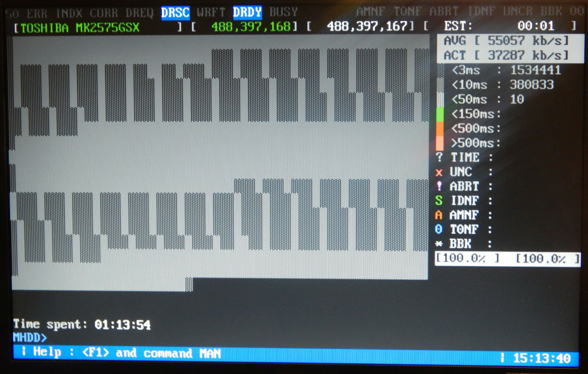Click the ERR status flag

[x=37, y=14]
